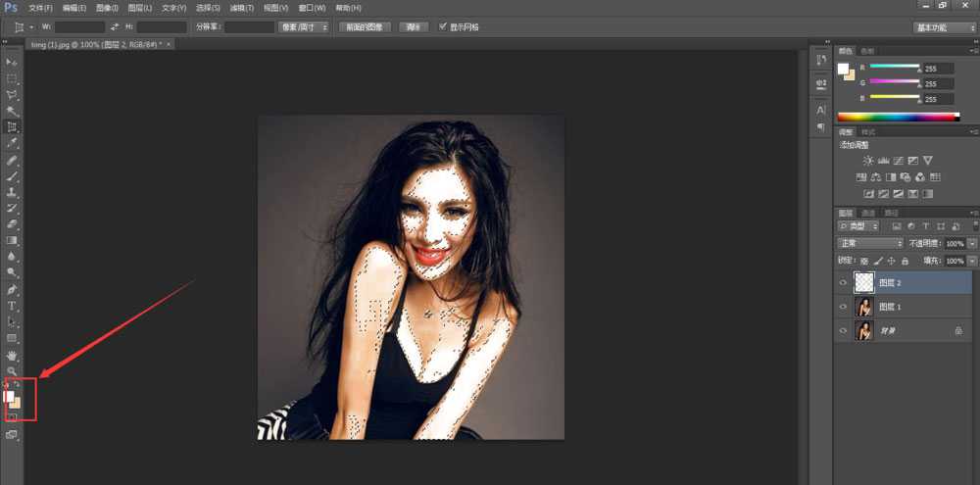
Task: Click the 前面的图像 button
Action: [x=366, y=27]
